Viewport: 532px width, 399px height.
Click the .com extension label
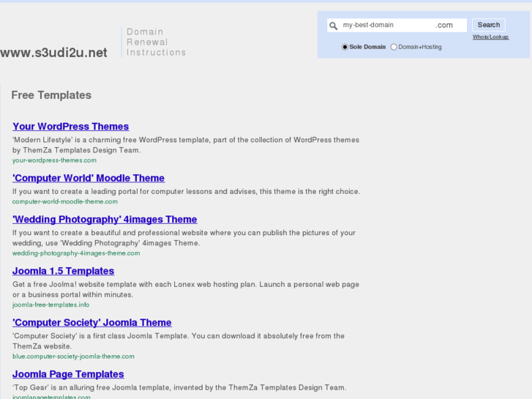coord(444,25)
